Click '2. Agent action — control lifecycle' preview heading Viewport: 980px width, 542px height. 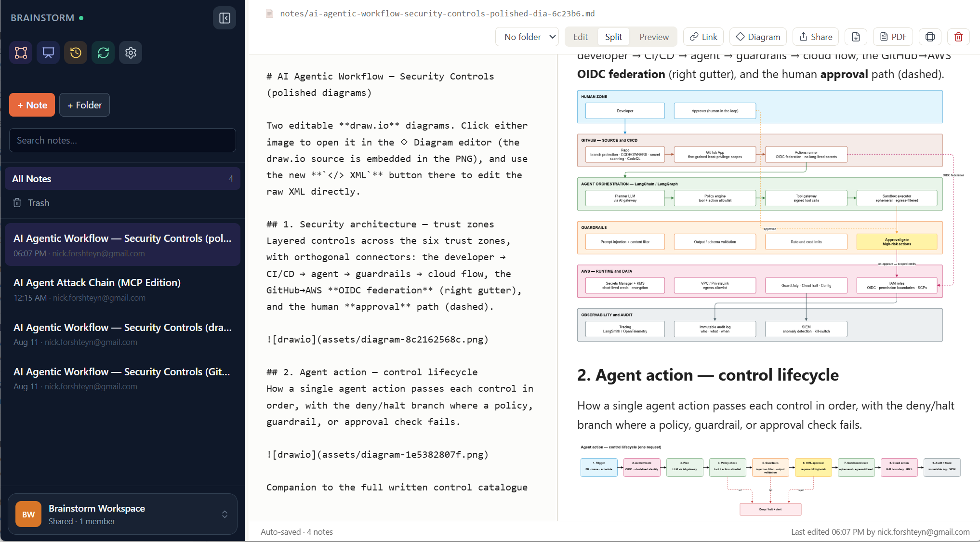[708, 375]
